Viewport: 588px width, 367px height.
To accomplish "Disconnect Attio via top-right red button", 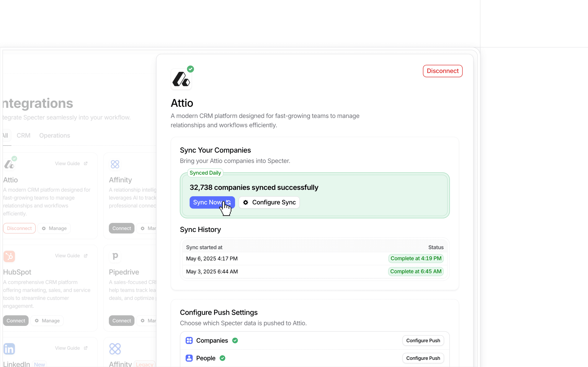I will click(443, 71).
